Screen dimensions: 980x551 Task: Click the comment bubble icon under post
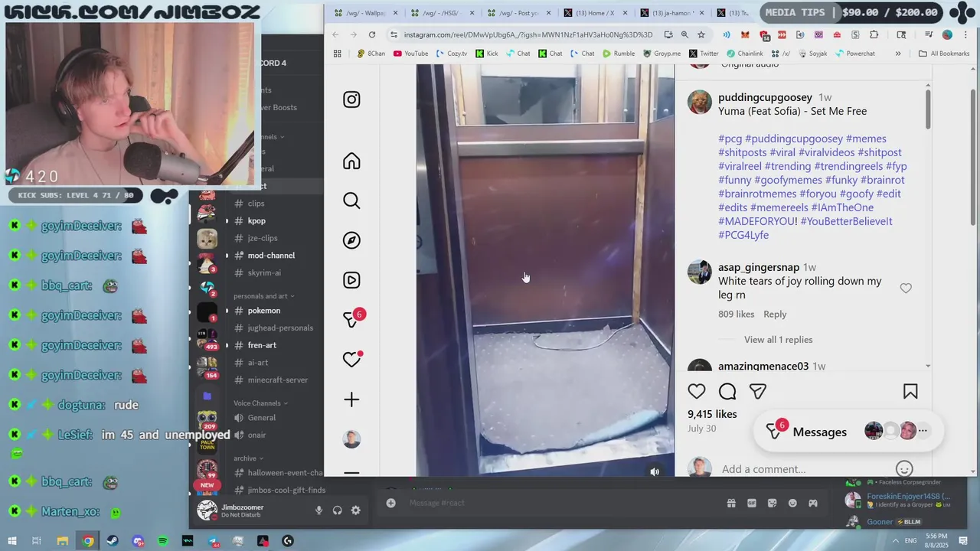tap(727, 392)
